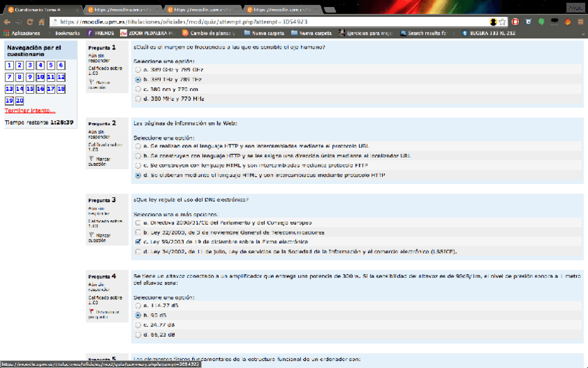Switch to the Cuestionario Tema 4 tab
Viewport: 588px width, 368px height.
click(x=42, y=10)
